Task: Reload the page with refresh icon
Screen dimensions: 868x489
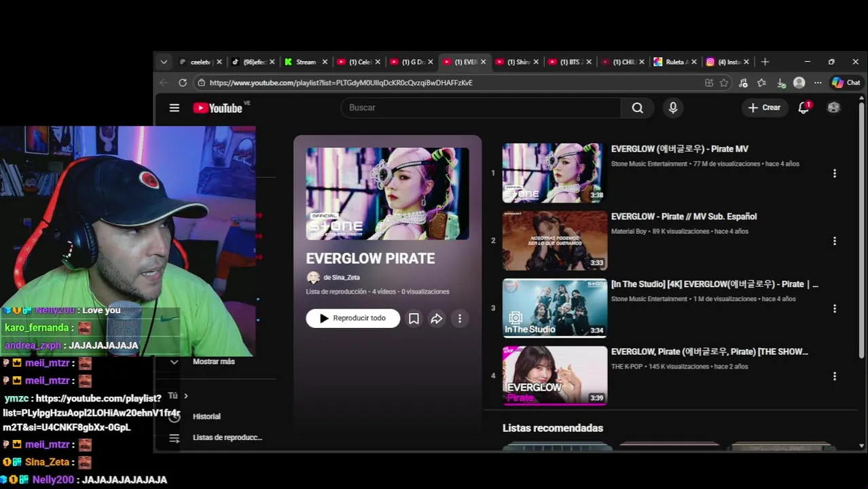Action: click(183, 83)
